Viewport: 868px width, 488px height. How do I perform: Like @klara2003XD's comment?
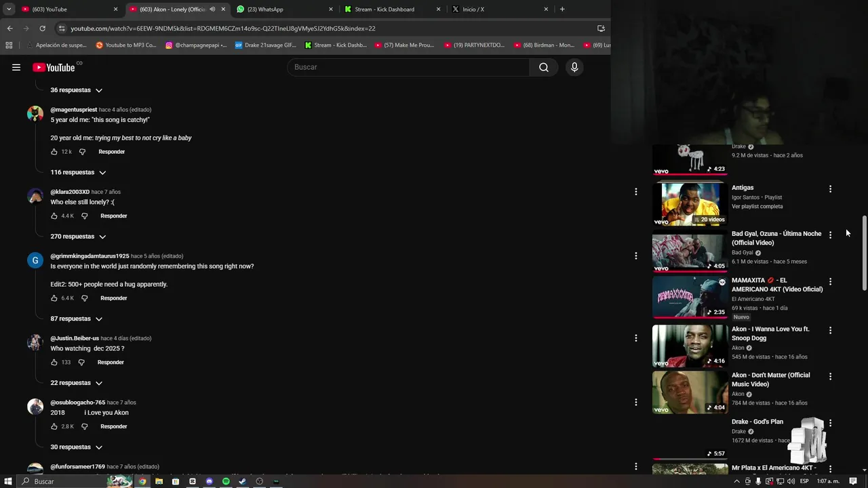(x=54, y=216)
